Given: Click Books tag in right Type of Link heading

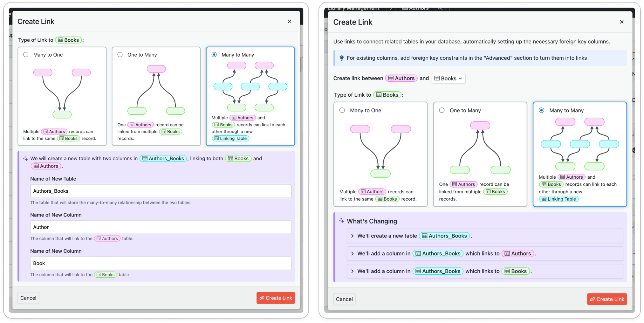Looking at the screenshot, I should pos(387,95).
